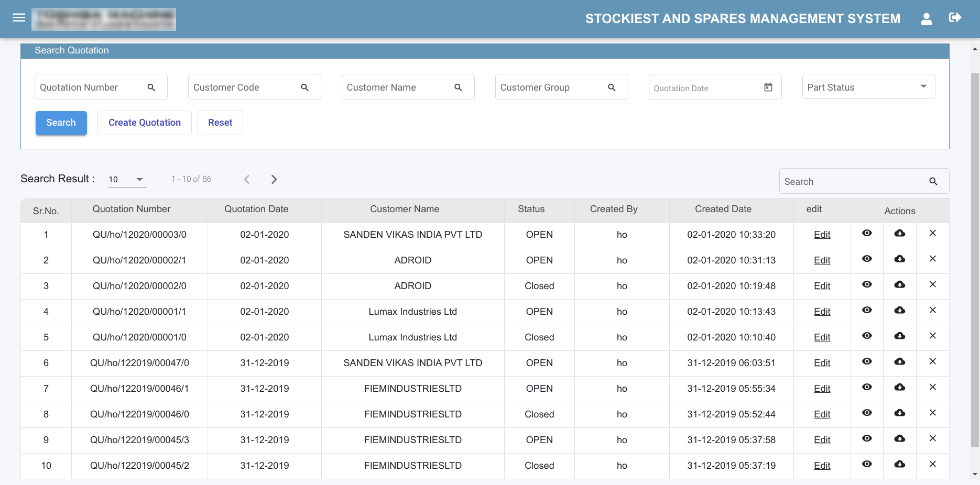The width and height of the screenshot is (980, 485).
Task: View quotation QU/ho/122019/00045/3 via eye icon
Action: point(867,438)
